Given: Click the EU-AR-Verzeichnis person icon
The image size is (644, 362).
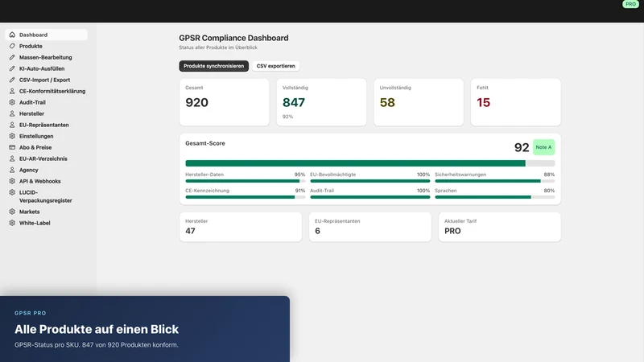Looking at the screenshot, I should click(12, 158).
